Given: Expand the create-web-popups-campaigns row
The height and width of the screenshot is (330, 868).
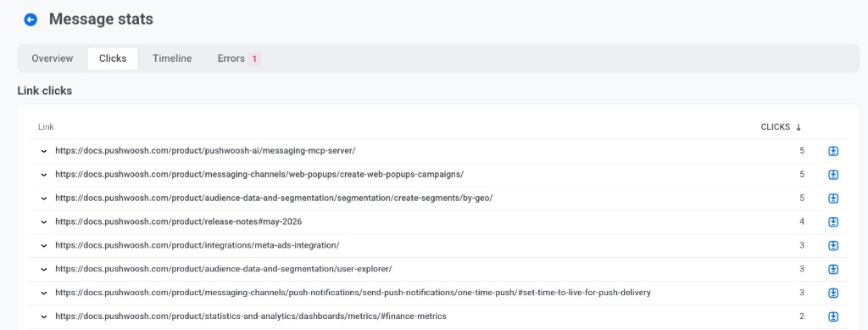Looking at the screenshot, I should pyautogui.click(x=44, y=175).
